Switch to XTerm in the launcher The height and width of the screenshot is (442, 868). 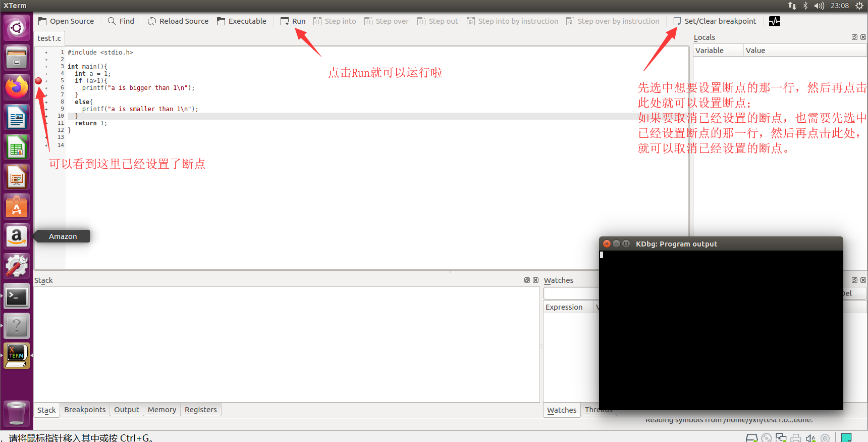click(x=17, y=356)
